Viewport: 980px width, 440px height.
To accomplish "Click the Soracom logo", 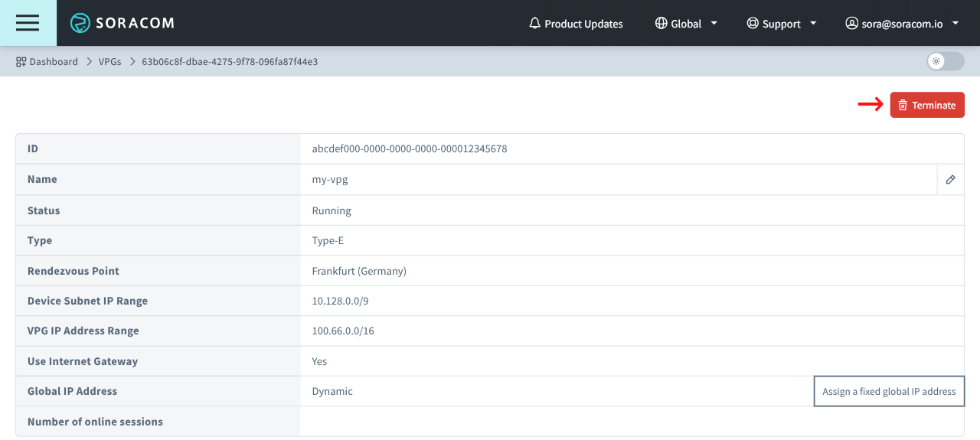I will click(x=122, y=23).
